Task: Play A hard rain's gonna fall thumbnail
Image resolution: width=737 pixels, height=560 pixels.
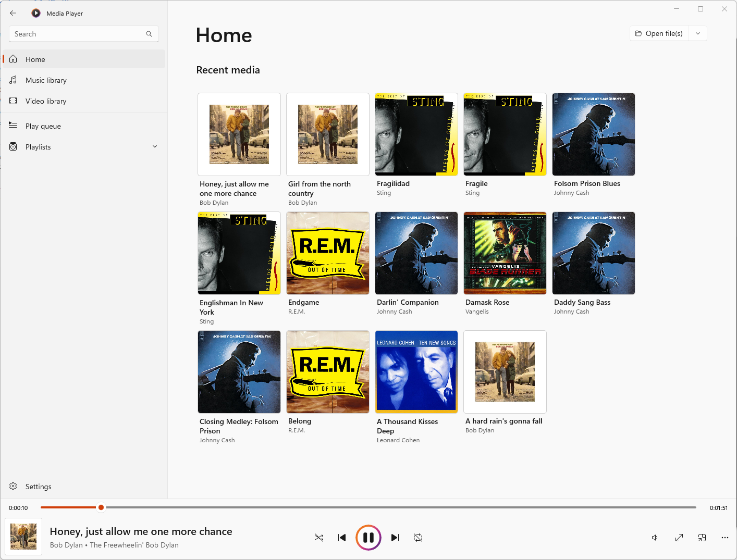Action: (x=505, y=372)
